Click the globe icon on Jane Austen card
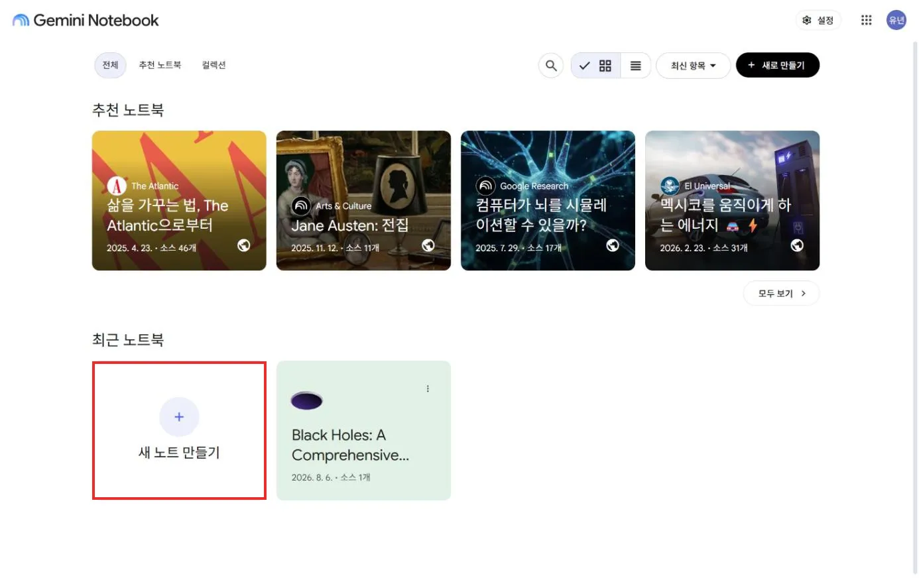Image resolution: width=919 pixels, height=588 pixels. coord(428,245)
